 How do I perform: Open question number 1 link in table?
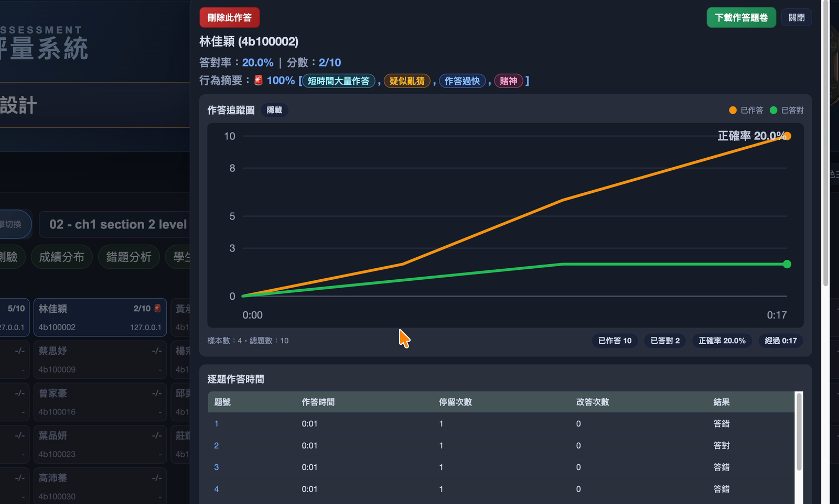216,424
